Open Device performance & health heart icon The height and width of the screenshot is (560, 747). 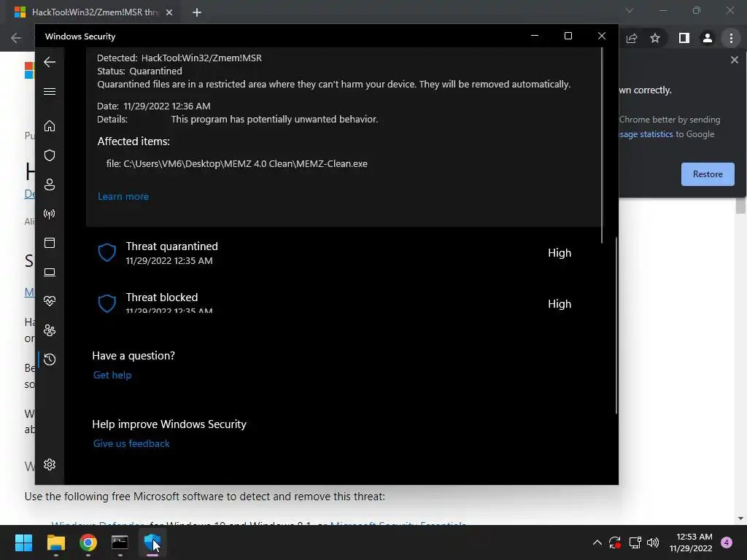coord(50,301)
